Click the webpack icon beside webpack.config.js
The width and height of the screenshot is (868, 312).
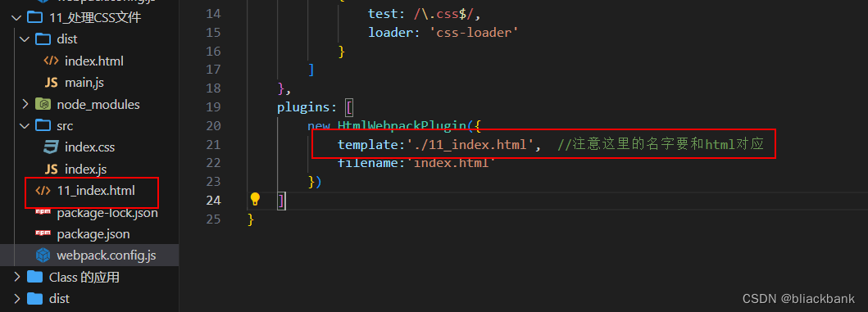point(43,255)
